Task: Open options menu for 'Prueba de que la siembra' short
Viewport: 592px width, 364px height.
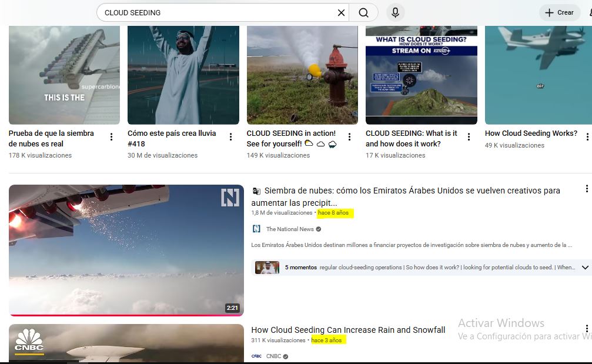Action: (112, 137)
